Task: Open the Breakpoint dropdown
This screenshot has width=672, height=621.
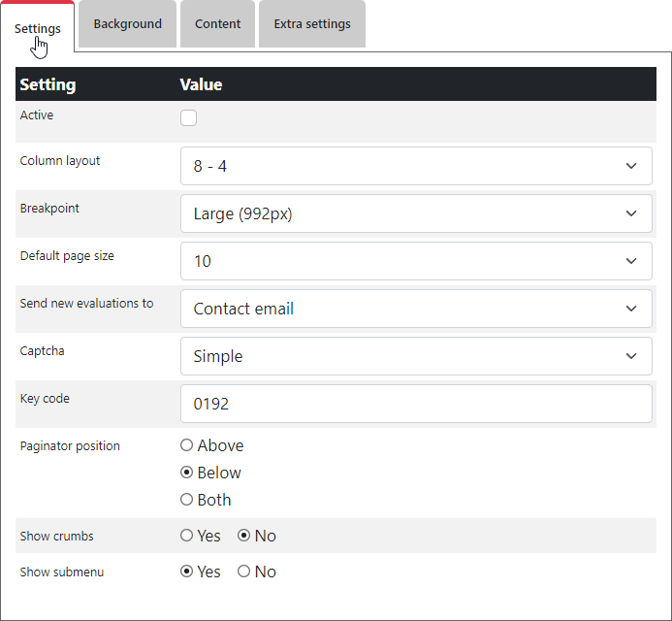Action: pos(416,213)
